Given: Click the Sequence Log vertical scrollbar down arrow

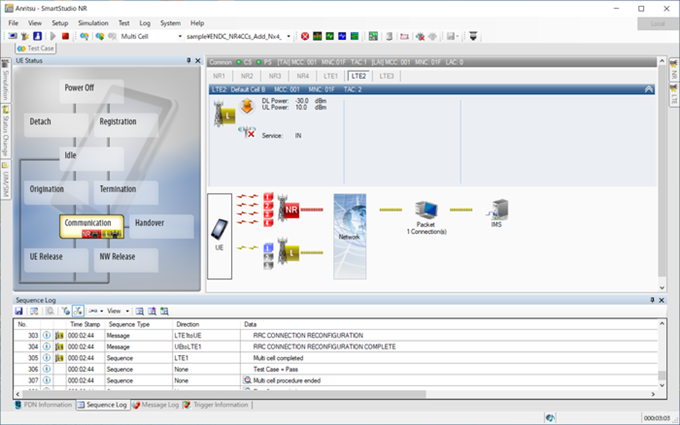Looking at the screenshot, I should [x=662, y=385].
